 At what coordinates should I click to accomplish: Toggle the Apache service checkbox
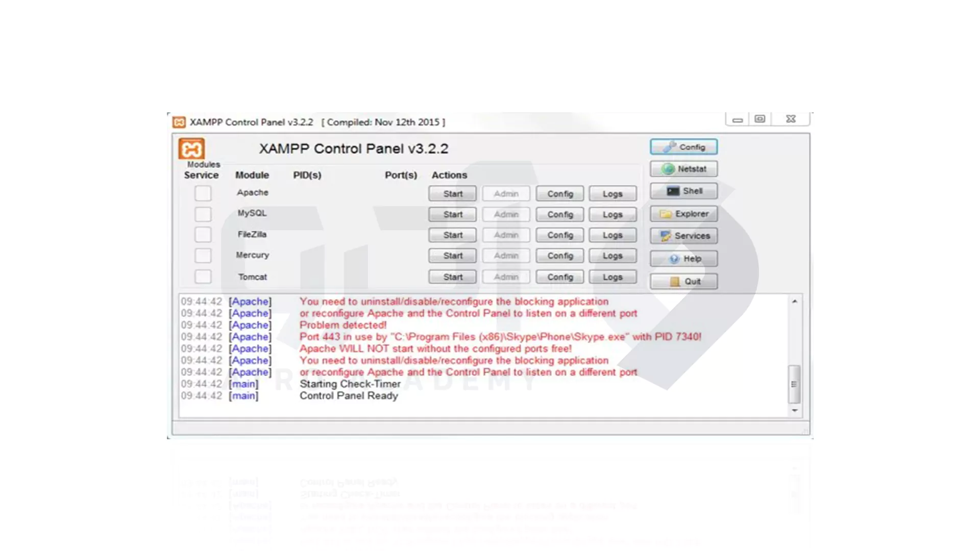click(x=203, y=193)
